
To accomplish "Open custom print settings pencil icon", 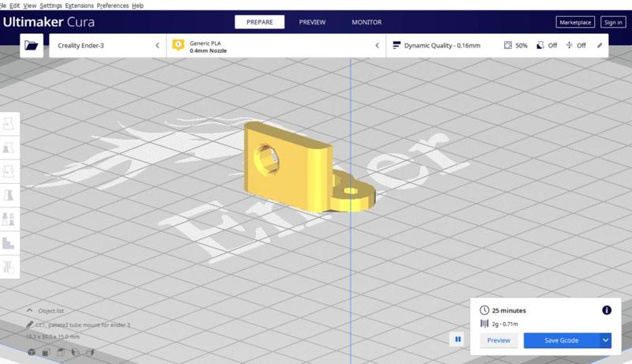I will pos(600,45).
